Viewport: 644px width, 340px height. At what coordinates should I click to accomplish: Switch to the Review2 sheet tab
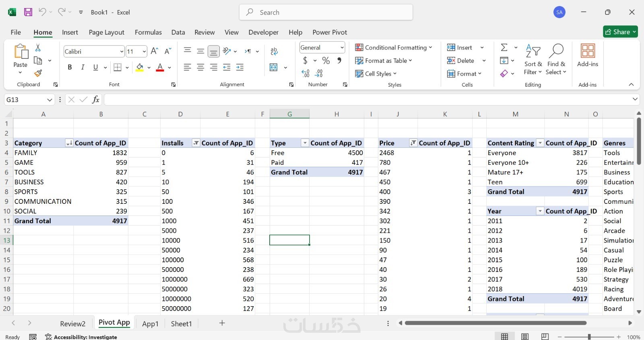[73, 323]
